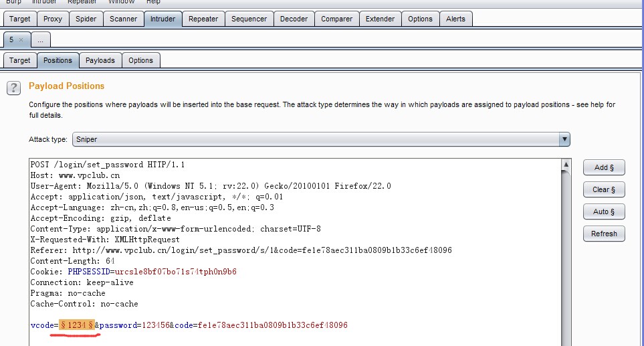The image size is (644, 346).
Task: Click the Referer header line
Action: pos(241,250)
